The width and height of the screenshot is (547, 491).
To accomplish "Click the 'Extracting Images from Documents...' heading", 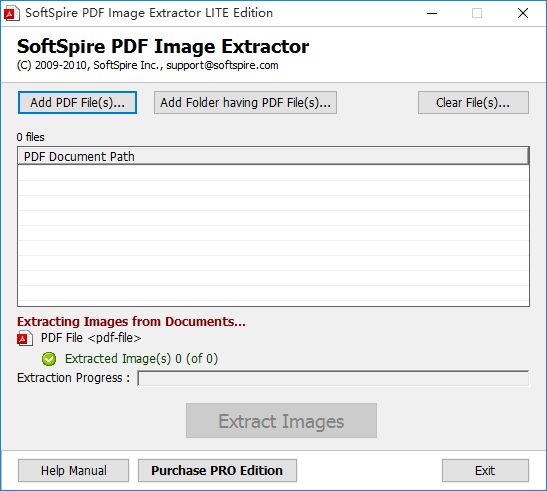I will pos(131,321).
